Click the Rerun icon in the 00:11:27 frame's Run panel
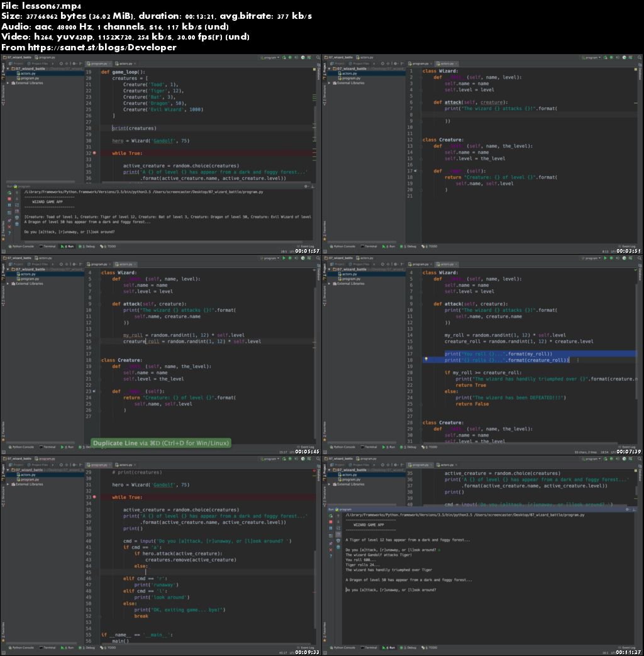The height and width of the screenshot is (656, 644). [331, 516]
